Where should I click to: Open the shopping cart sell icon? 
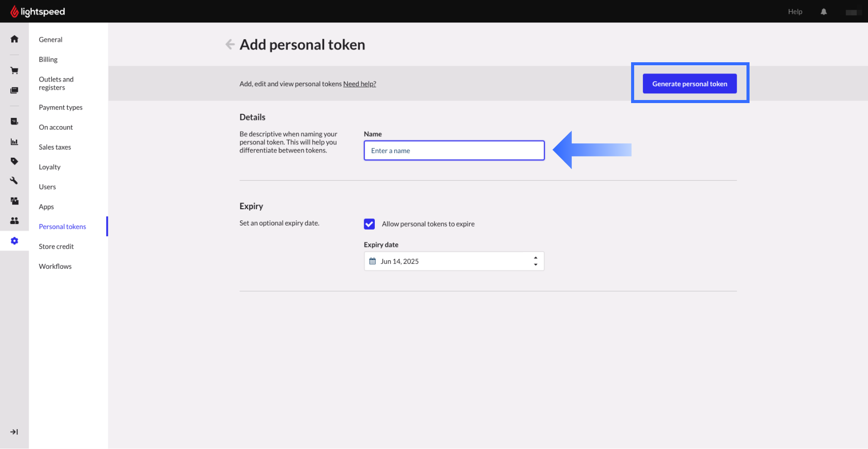(x=14, y=70)
